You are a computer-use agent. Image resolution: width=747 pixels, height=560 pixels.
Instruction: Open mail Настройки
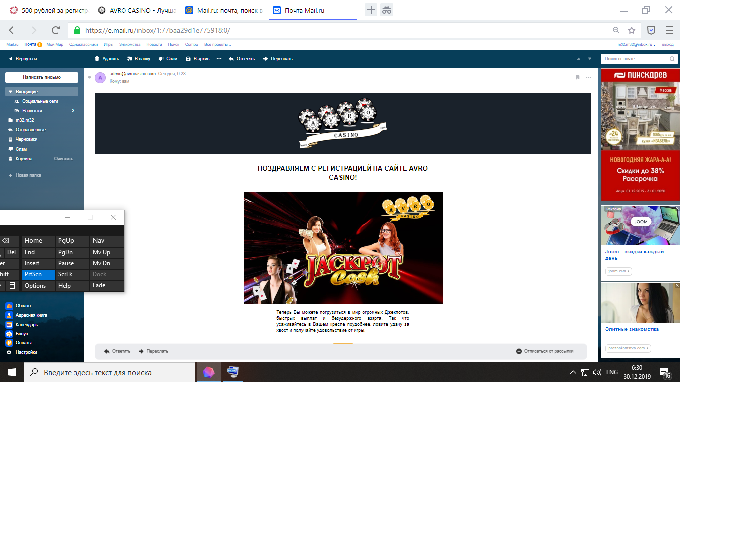click(x=22, y=352)
